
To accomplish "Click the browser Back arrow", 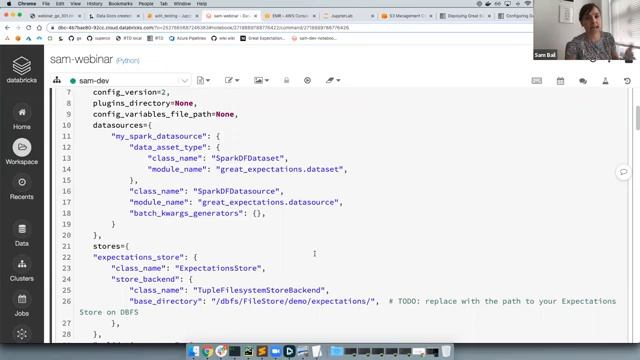I will [7, 28].
